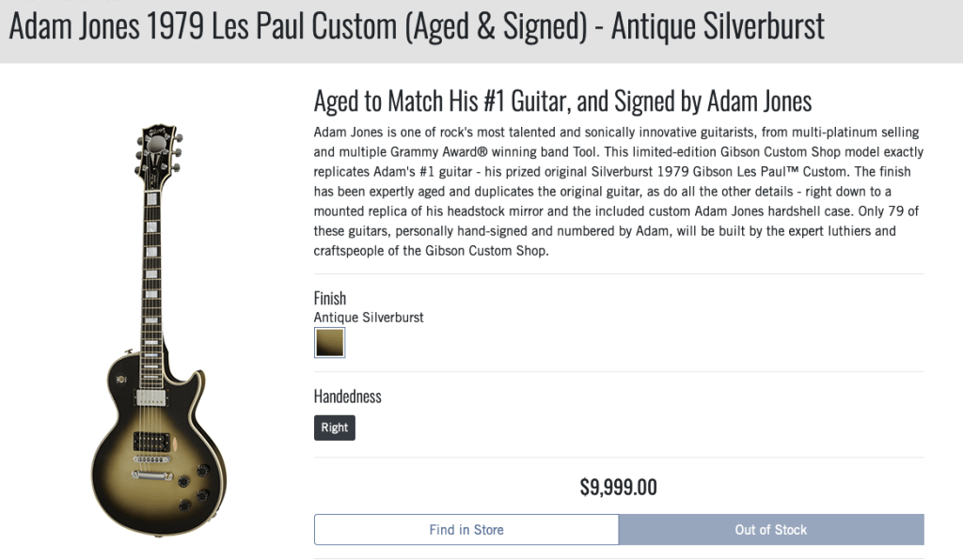The height and width of the screenshot is (560, 963).
Task: Click the product description paragraph
Action: (x=618, y=191)
